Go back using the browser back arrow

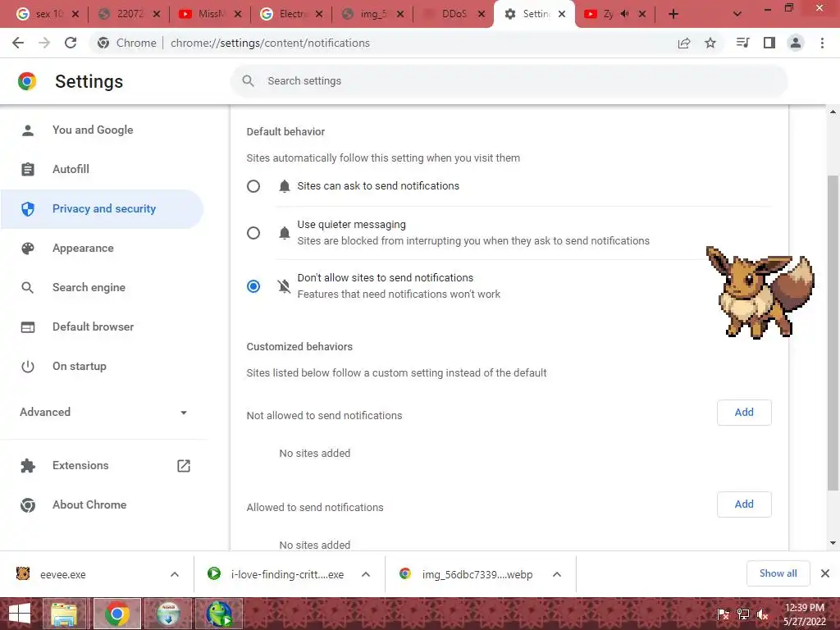click(x=18, y=43)
